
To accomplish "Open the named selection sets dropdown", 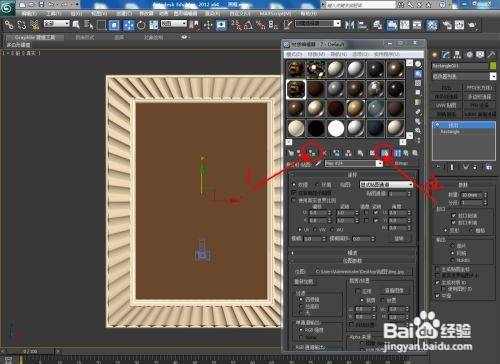I will coord(318,24).
